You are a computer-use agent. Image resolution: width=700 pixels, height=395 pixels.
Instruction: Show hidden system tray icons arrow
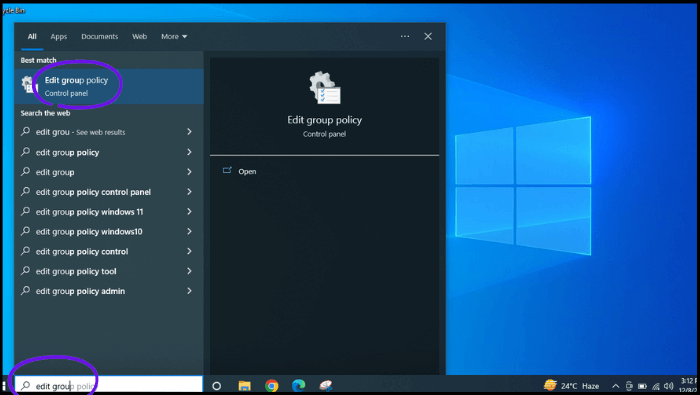[x=615, y=386]
